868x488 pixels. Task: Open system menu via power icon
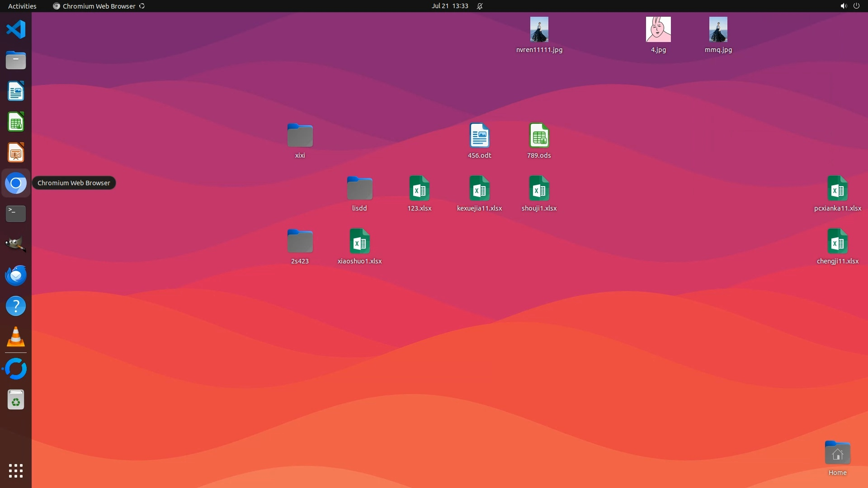856,6
